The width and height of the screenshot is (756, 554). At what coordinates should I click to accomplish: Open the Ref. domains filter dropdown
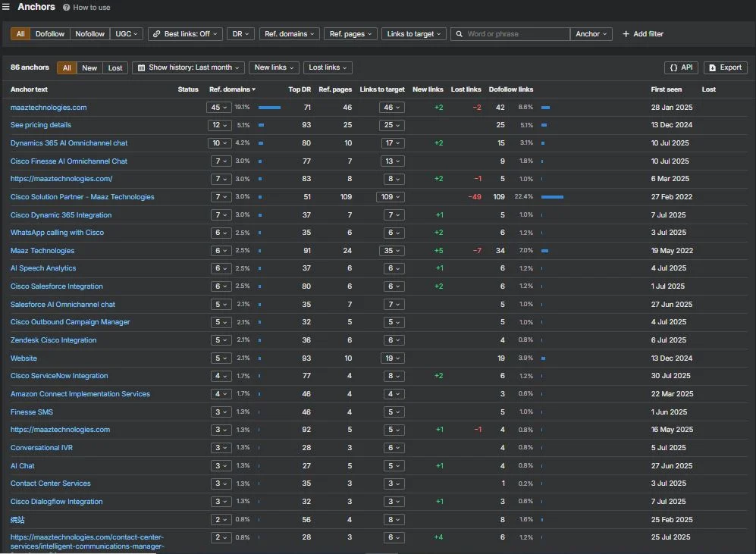pyautogui.click(x=290, y=33)
